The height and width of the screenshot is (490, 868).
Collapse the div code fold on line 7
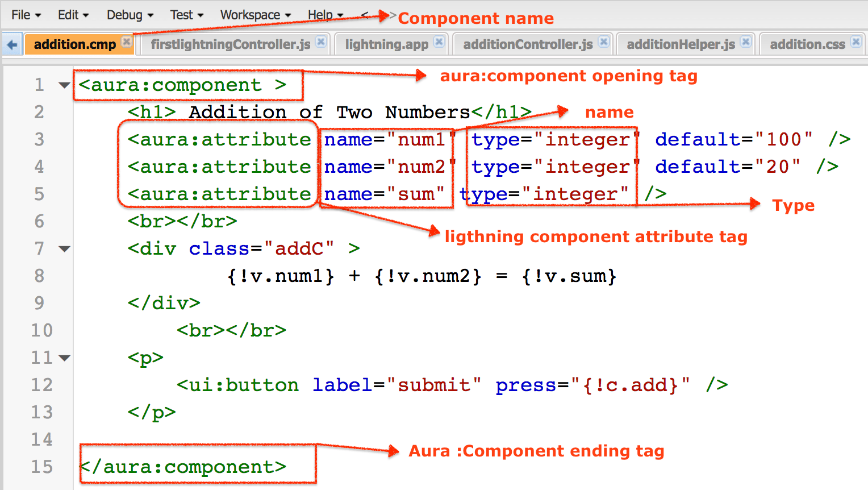64,248
